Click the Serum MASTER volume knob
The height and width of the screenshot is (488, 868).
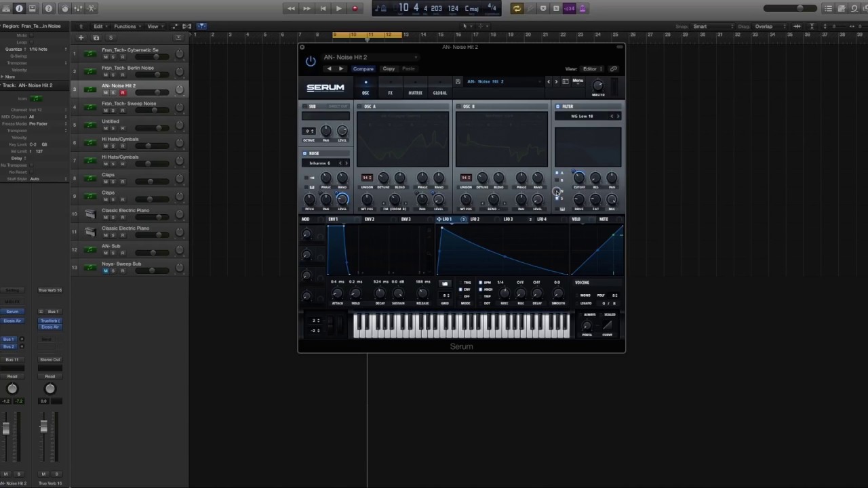597,85
